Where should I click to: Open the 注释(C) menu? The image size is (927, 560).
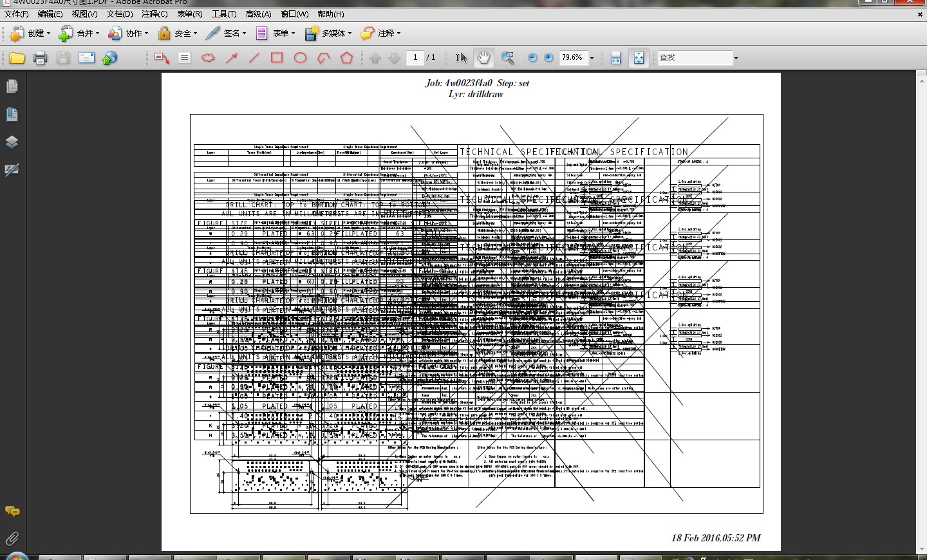(x=154, y=14)
